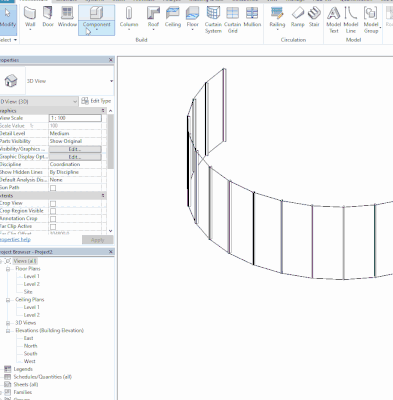The width and height of the screenshot is (393, 400).
Task: Open the 3D View type selector dropdown
Action: click(111, 81)
